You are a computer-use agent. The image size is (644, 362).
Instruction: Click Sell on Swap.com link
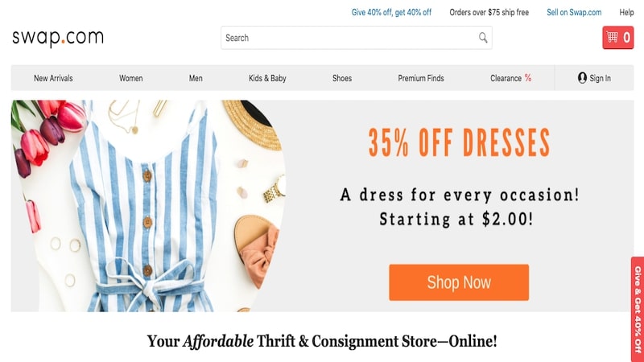[x=574, y=12]
